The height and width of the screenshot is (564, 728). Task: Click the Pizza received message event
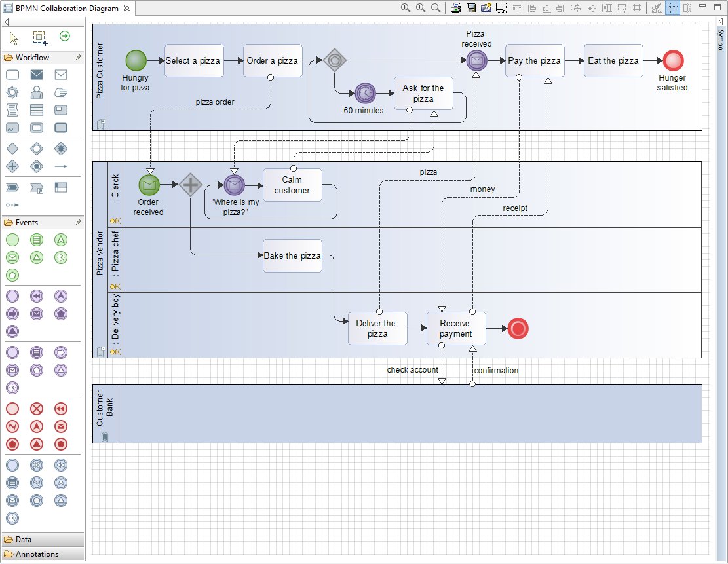point(476,60)
